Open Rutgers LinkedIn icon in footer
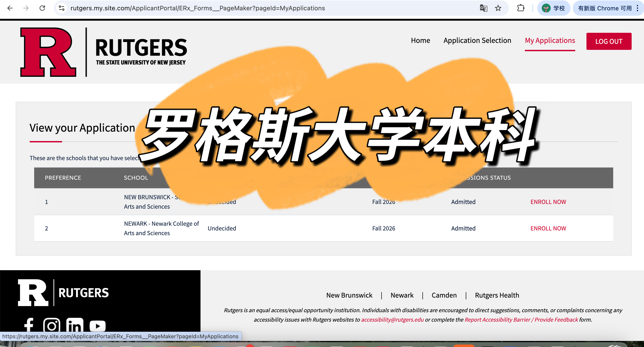Screen dimensions: 644x347 click(x=75, y=325)
